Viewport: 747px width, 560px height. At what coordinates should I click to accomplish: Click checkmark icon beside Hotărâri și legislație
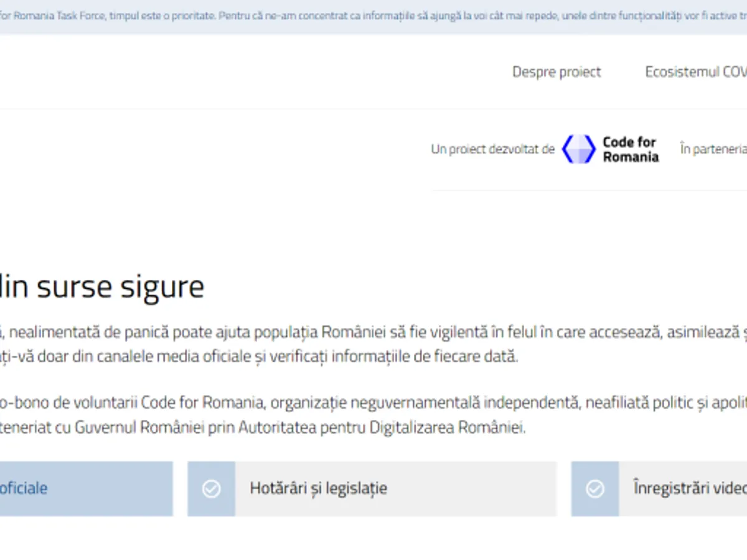pos(212,489)
